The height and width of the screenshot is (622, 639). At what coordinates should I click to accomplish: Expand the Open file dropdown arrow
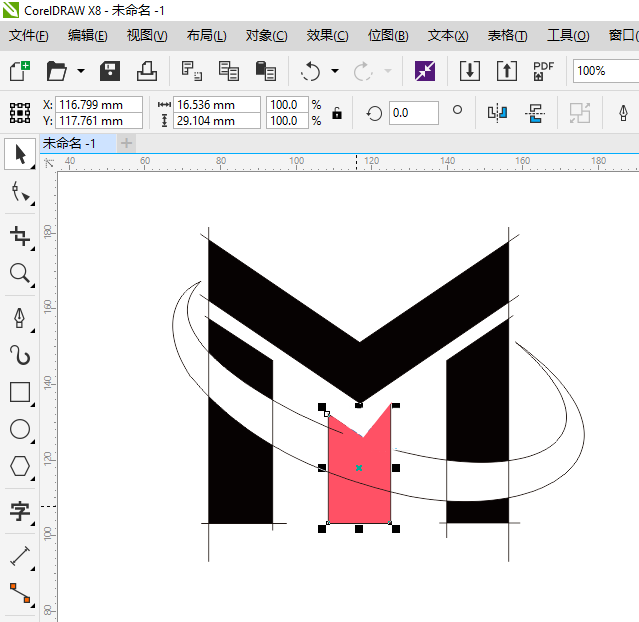(80, 72)
